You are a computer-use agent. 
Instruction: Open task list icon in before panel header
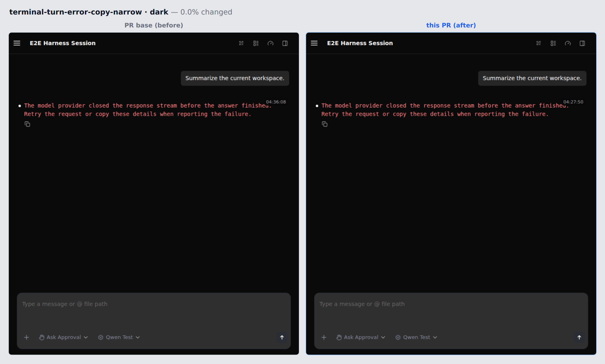tap(256, 43)
